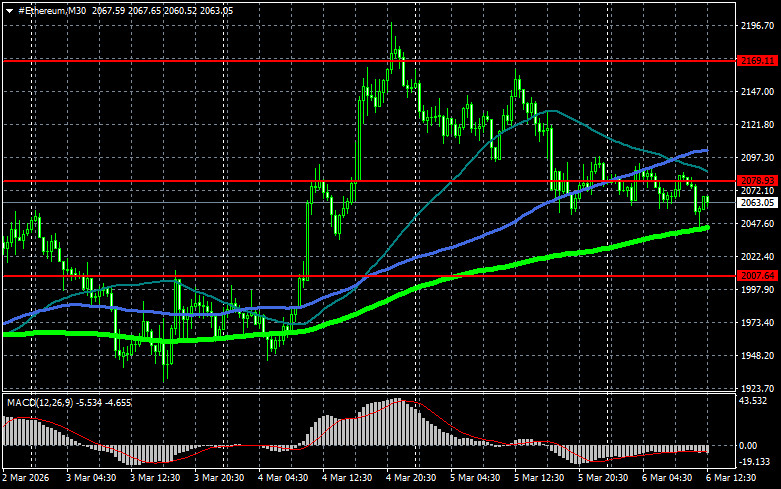Click the 2047.60 price scale value

pyautogui.click(x=758, y=224)
